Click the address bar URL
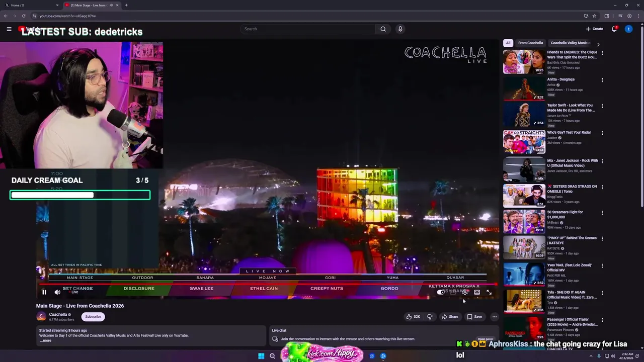The width and height of the screenshot is (644, 362). pos(67,16)
